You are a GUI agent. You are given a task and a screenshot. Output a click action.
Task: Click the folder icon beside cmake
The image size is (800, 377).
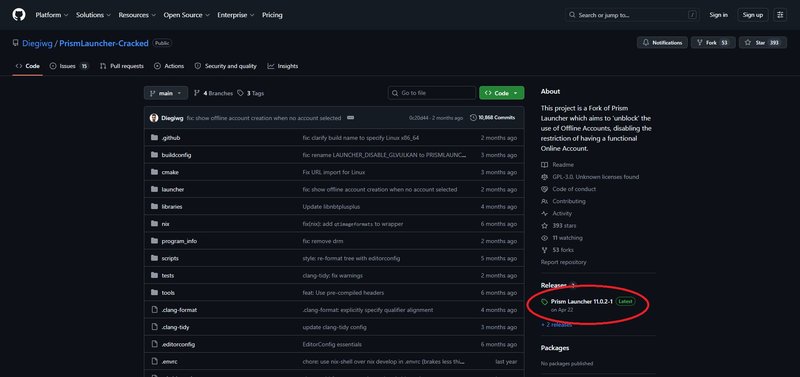[x=154, y=172]
